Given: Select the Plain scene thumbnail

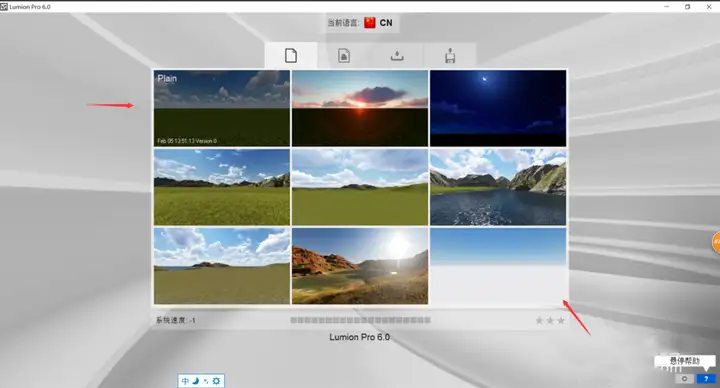Looking at the screenshot, I should (222, 108).
